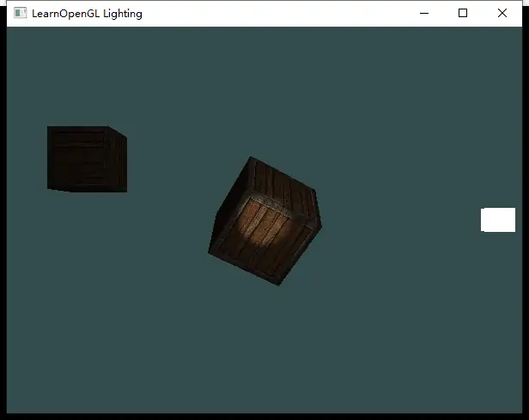Screen dimensions: 529x420
Task: Click the narrow right side face of the left crate
Action: tap(118, 161)
